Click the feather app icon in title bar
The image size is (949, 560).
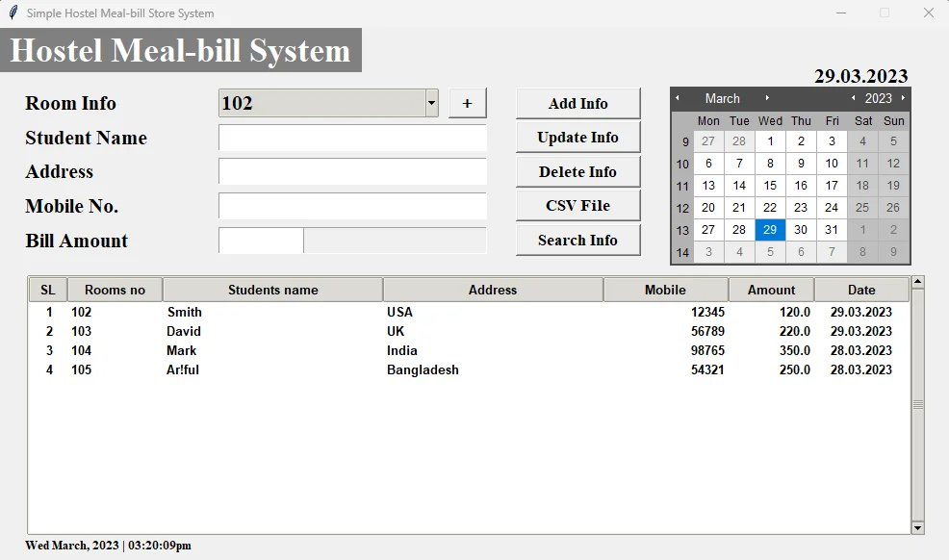pos(13,13)
